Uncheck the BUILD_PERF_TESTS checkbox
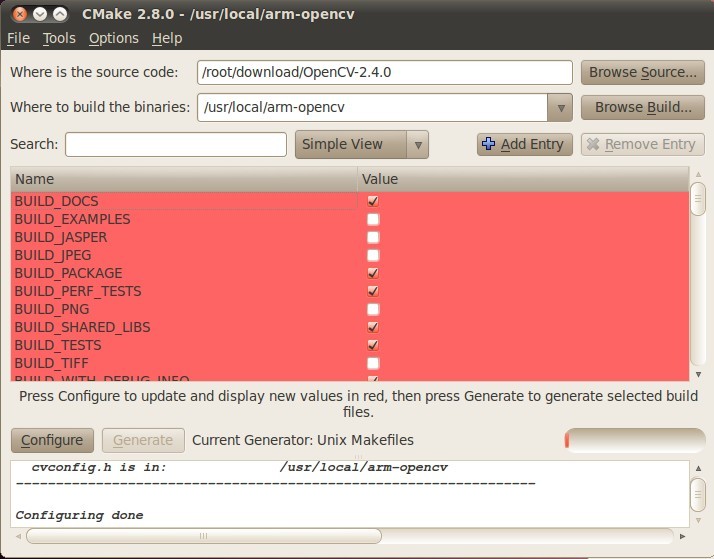Image resolution: width=714 pixels, height=559 pixels. (373, 291)
